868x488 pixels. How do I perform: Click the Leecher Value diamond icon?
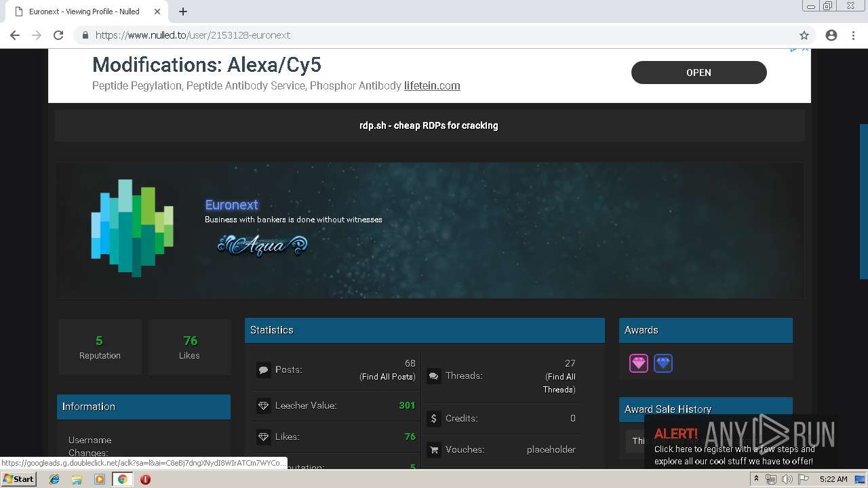(263, 406)
